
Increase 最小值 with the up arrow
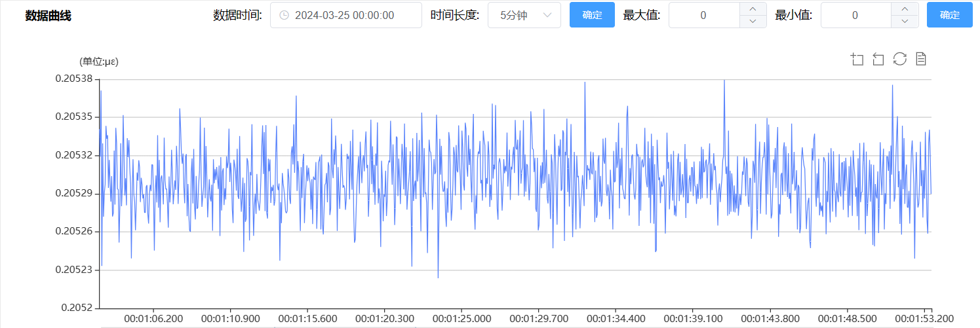click(x=905, y=9)
